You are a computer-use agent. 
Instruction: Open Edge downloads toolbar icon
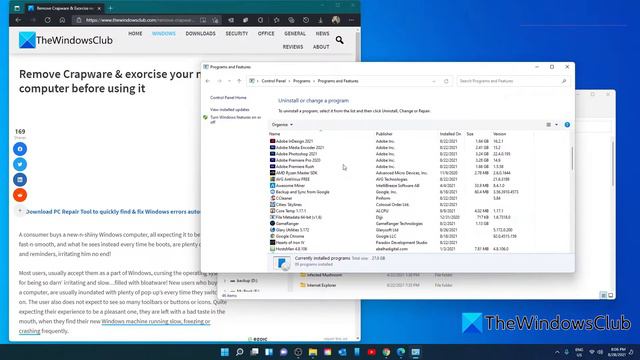[x=320, y=20]
